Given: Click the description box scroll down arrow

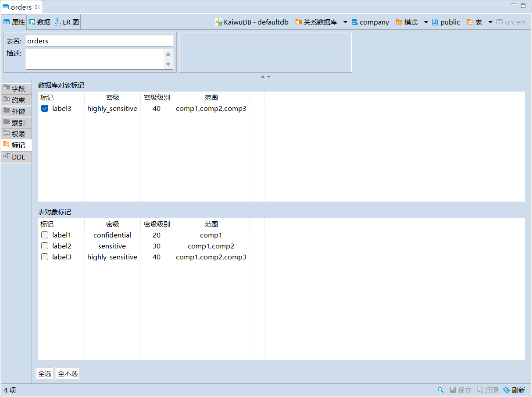Looking at the screenshot, I should coord(168,64).
